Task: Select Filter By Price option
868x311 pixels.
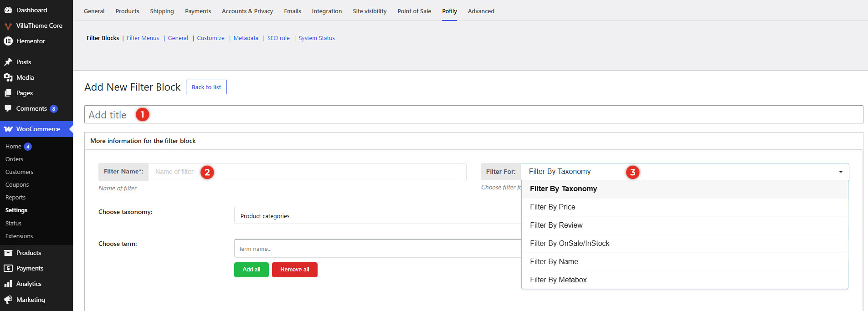Action: [x=684, y=207]
